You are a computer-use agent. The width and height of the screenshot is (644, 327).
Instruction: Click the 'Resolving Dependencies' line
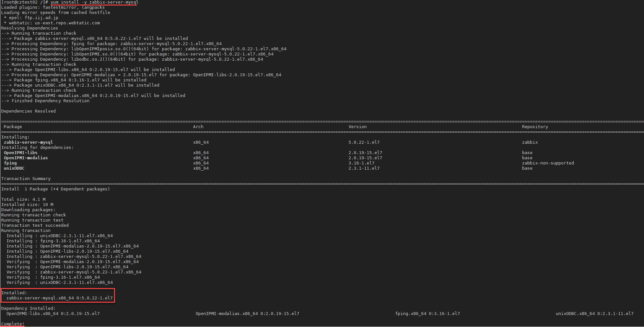pyautogui.click(x=29, y=28)
